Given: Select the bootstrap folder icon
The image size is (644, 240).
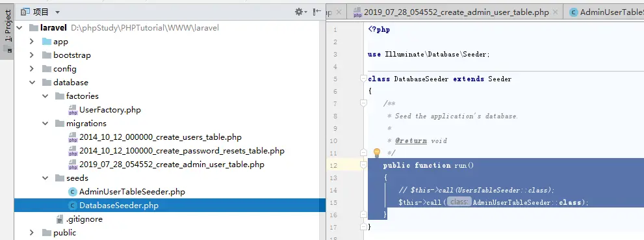Looking at the screenshot, I should point(46,55).
